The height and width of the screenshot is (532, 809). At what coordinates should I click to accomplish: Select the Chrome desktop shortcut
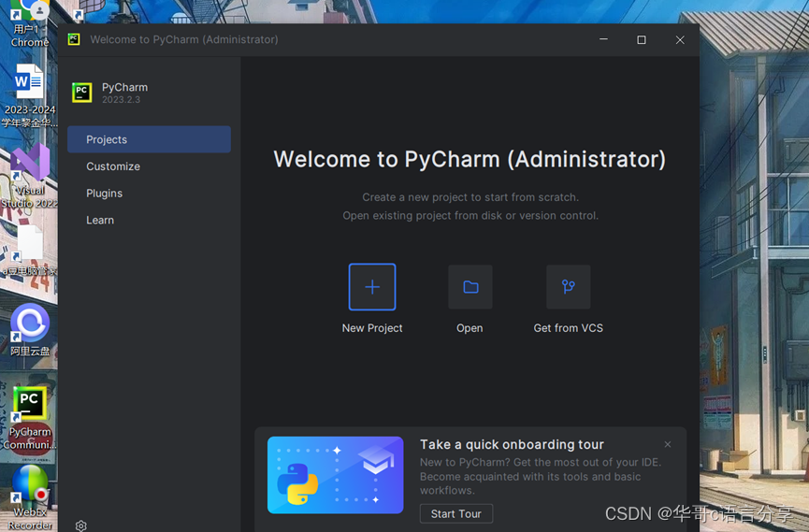pyautogui.click(x=29, y=23)
